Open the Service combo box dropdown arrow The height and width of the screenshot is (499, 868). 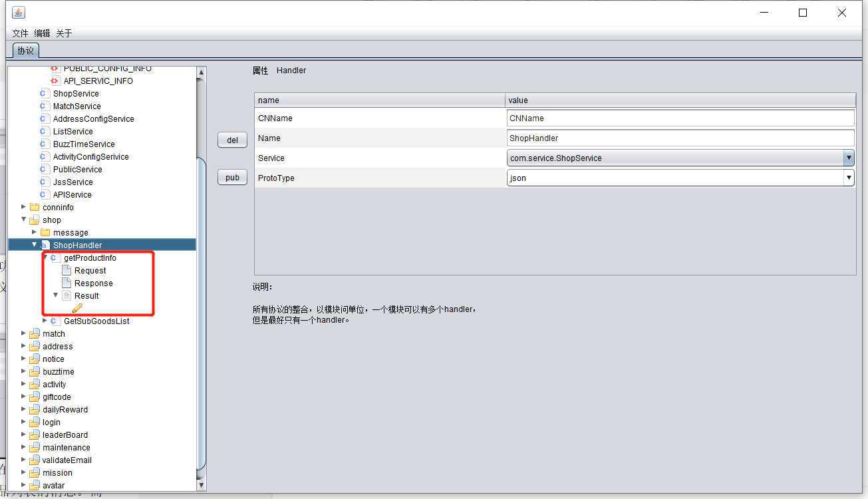pyautogui.click(x=849, y=158)
